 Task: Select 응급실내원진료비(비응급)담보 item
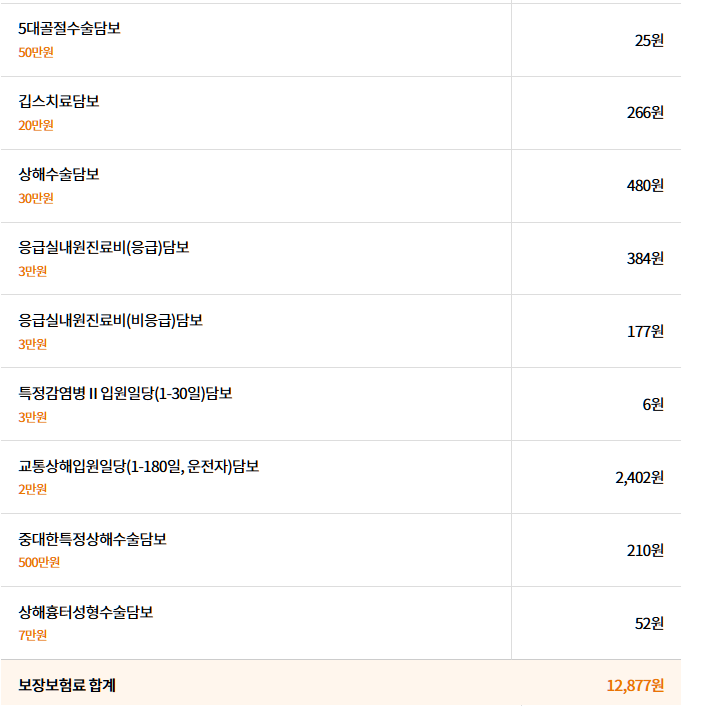(111, 320)
